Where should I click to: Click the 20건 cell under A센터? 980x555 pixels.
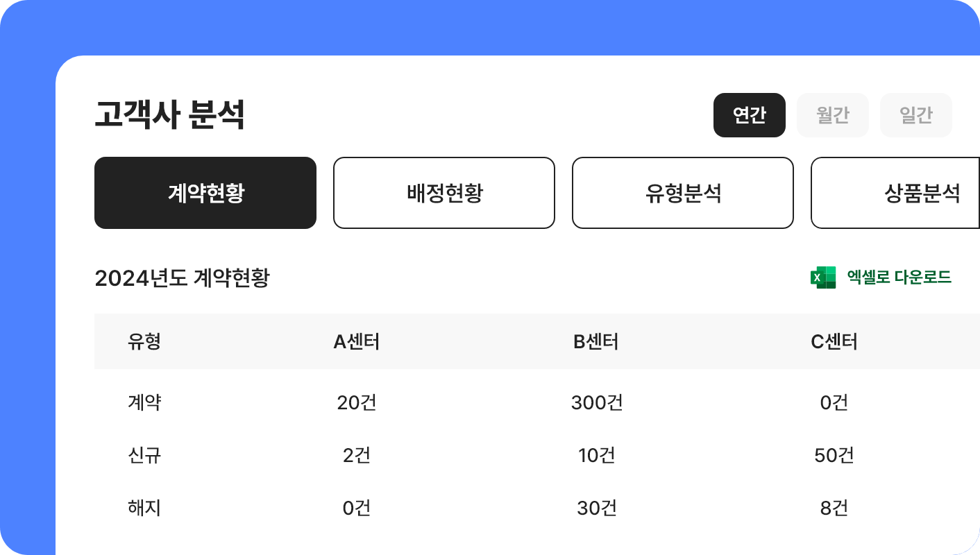[x=357, y=402]
